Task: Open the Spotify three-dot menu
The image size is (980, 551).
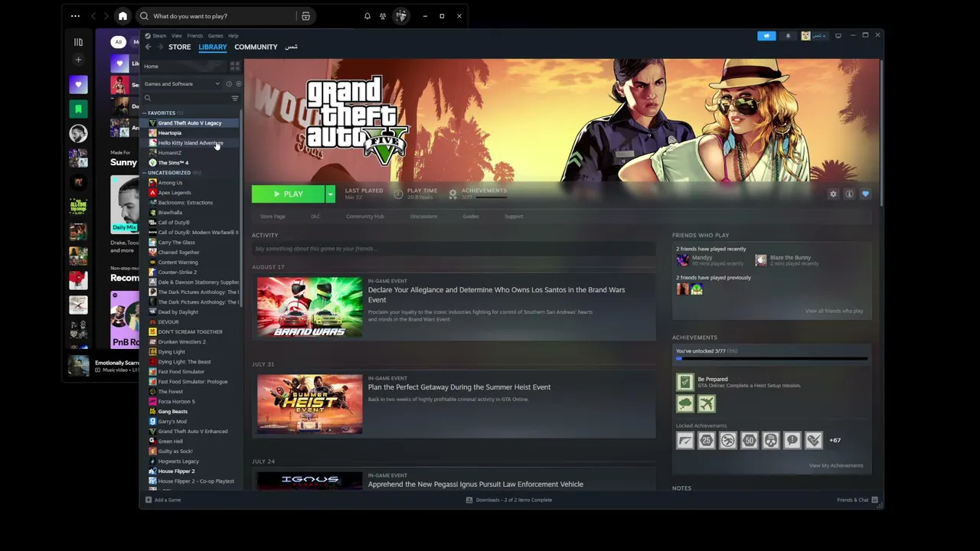Action: tap(75, 16)
